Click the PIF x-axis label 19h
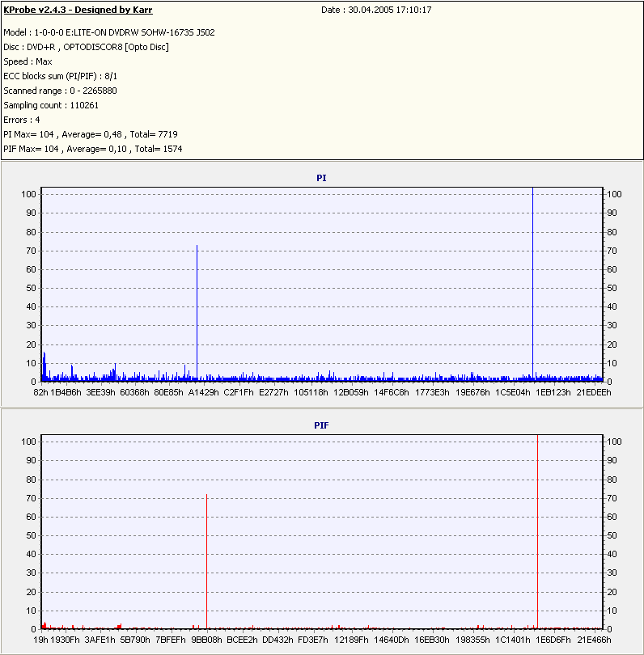 click(40, 640)
